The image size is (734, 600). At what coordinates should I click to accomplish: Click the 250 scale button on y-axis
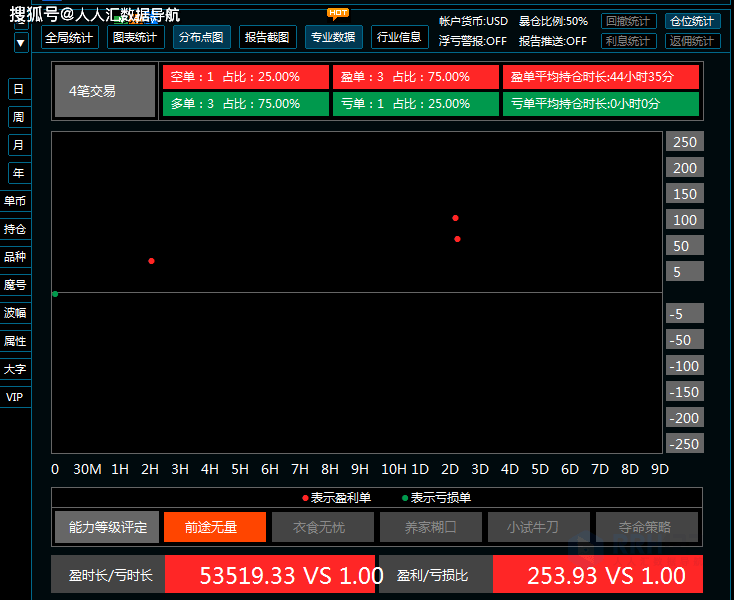point(685,142)
